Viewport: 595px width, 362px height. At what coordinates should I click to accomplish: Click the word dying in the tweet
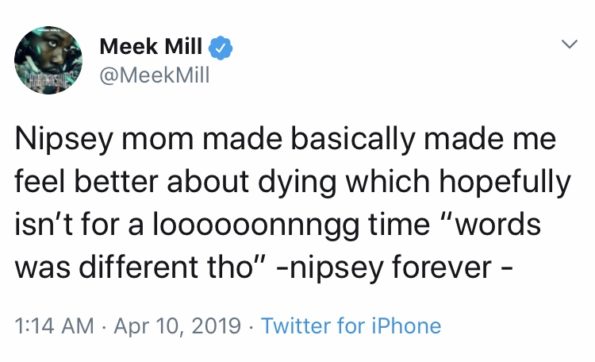297,183
